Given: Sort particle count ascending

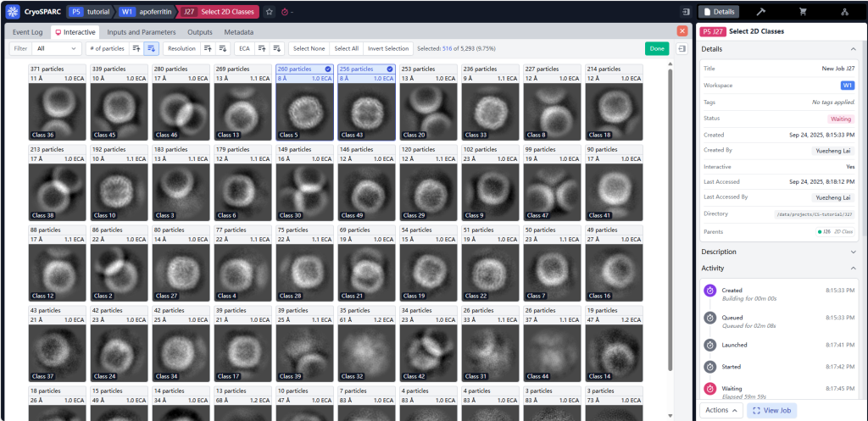Looking at the screenshot, I should click(x=137, y=49).
